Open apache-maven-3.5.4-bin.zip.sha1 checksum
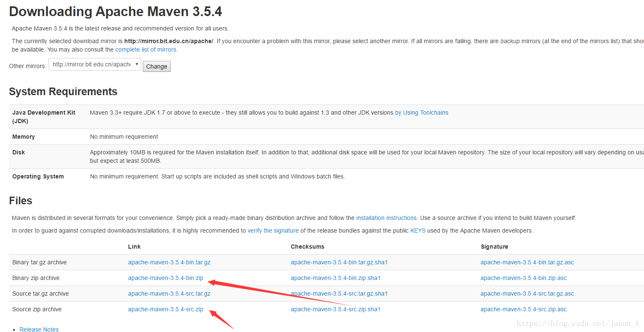 coord(336,278)
